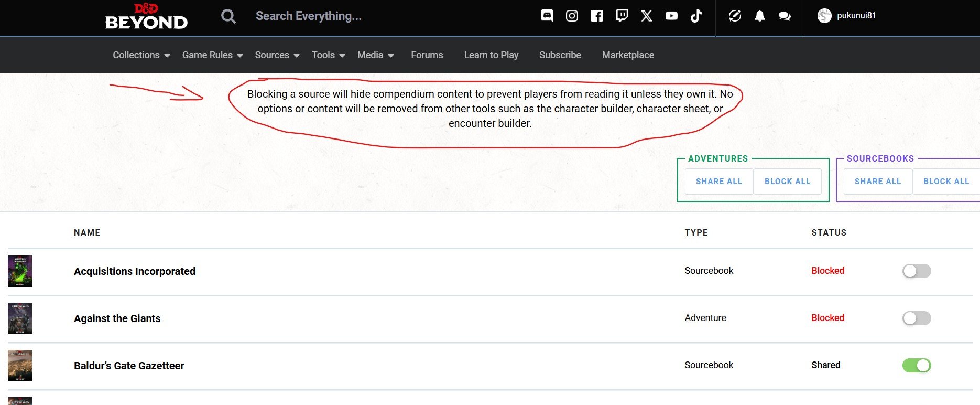Click Block All under Adventures

(x=788, y=182)
